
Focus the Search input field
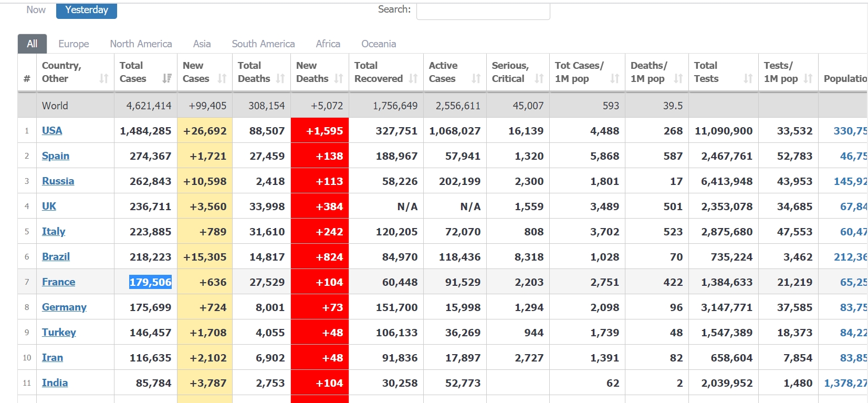click(x=483, y=11)
